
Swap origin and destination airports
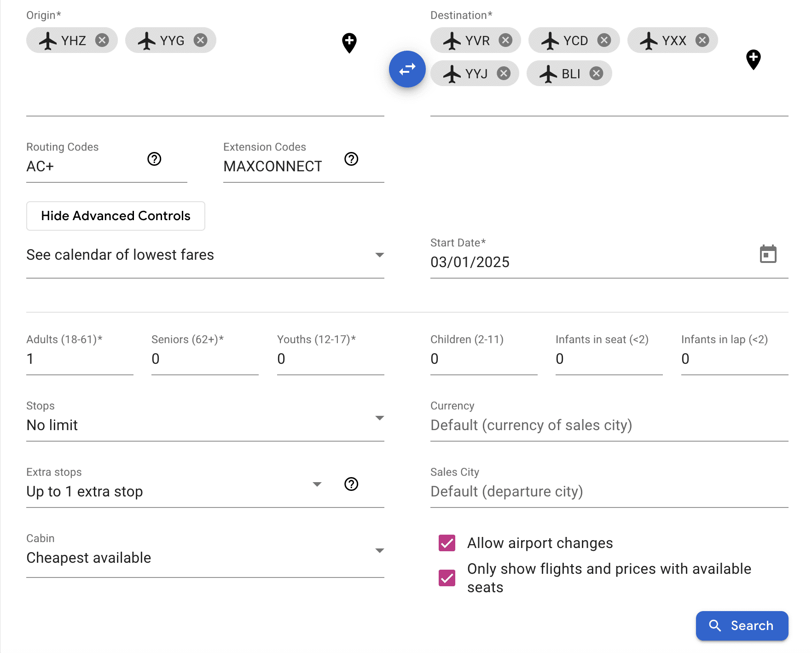click(x=407, y=69)
